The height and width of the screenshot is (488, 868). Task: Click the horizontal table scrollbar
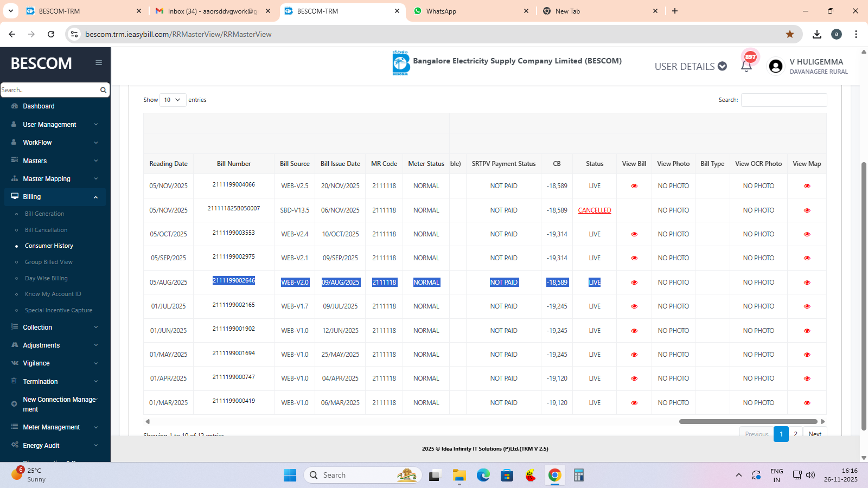point(748,421)
